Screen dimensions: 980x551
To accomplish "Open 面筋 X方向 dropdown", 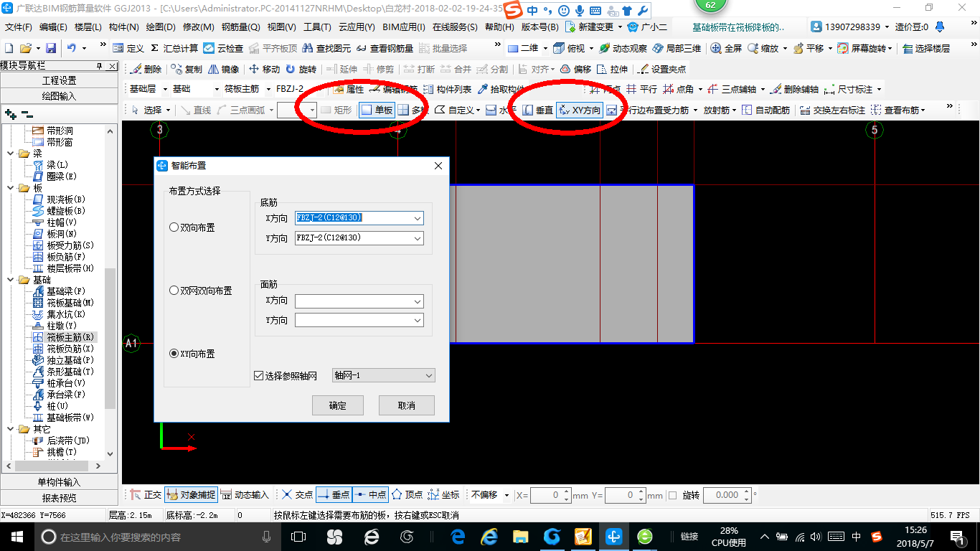I will (x=417, y=301).
